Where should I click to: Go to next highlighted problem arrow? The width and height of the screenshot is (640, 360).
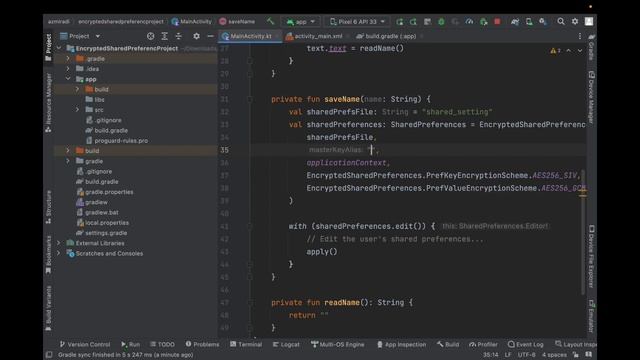580,51
